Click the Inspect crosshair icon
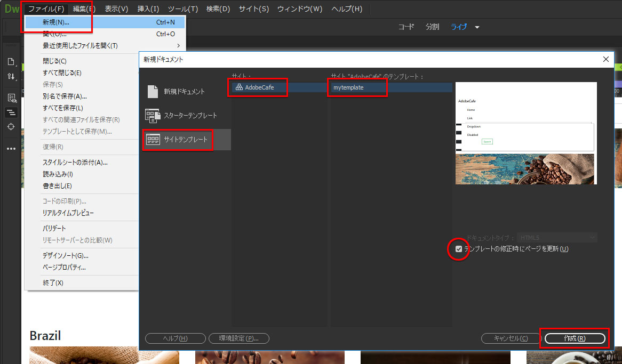The image size is (622, 364). pyautogui.click(x=11, y=127)
